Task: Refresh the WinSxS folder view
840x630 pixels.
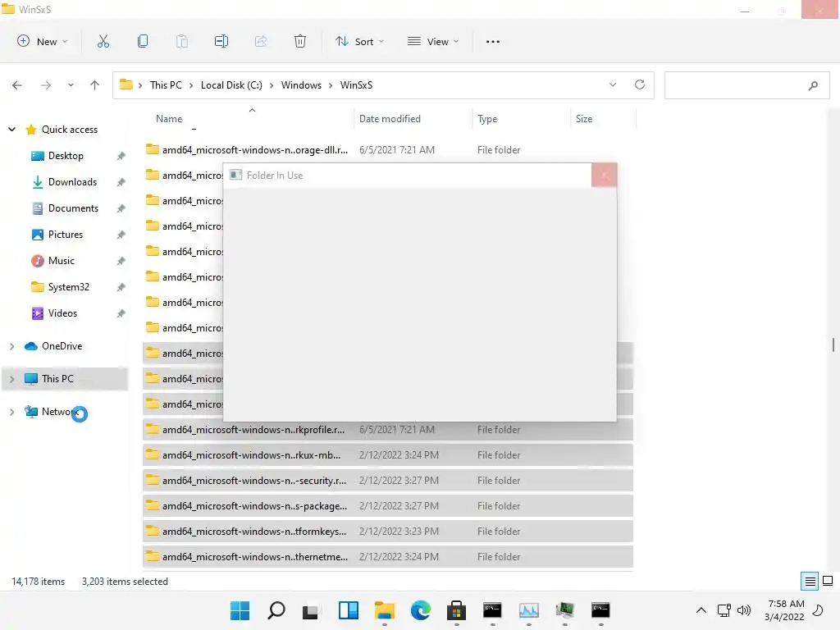Action: (x=640, y=84)
